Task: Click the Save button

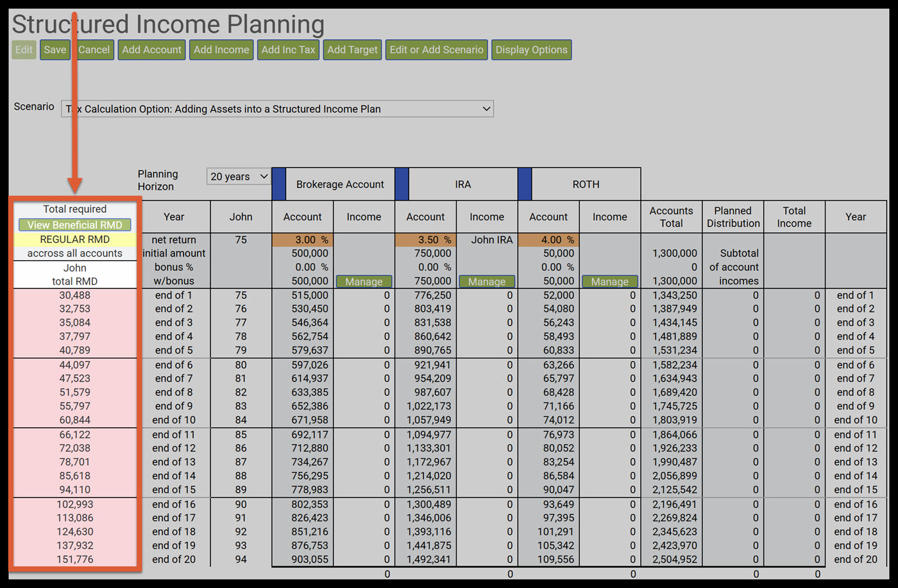Action: click(x=55, y=50)
